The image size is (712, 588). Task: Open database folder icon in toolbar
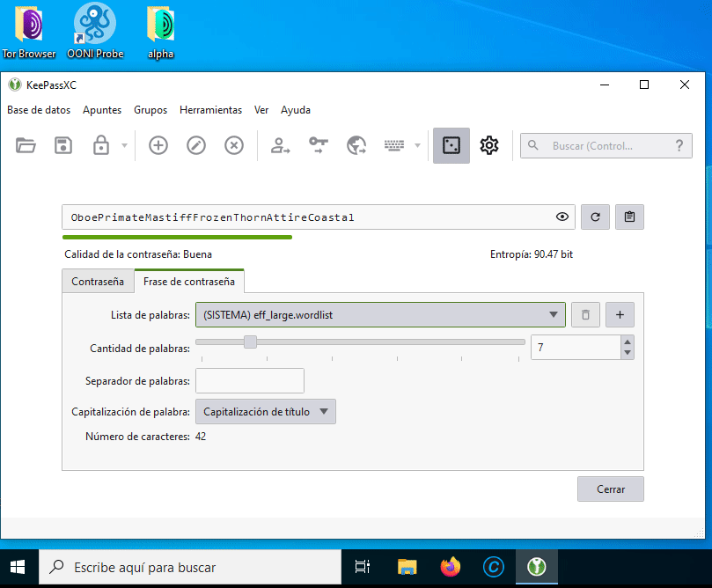point(26,146)
